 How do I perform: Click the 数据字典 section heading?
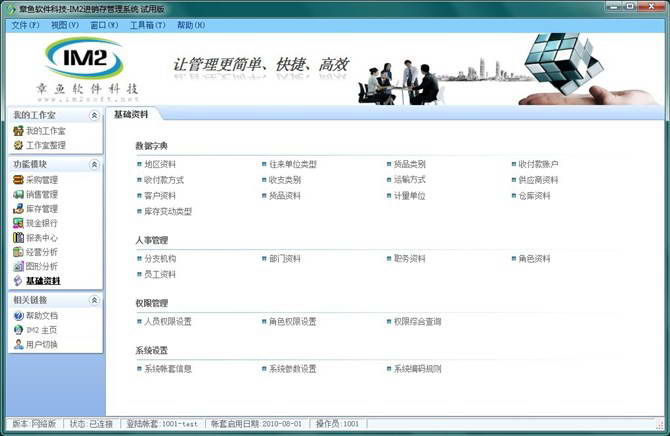[x=152, y=146]
